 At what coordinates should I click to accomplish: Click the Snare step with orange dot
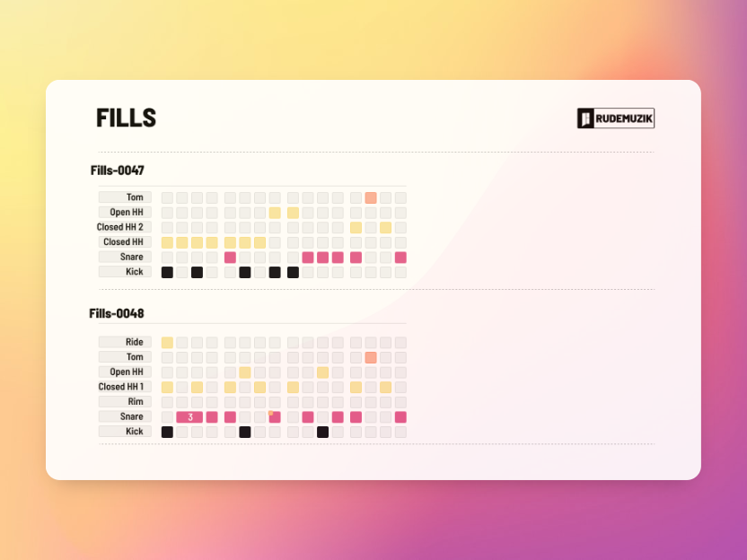click(275, 416)
